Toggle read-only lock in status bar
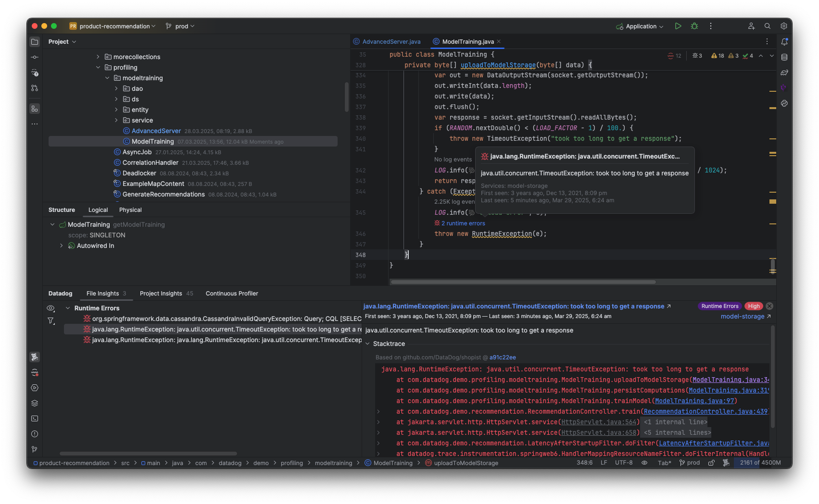 (x=711, y=463)
